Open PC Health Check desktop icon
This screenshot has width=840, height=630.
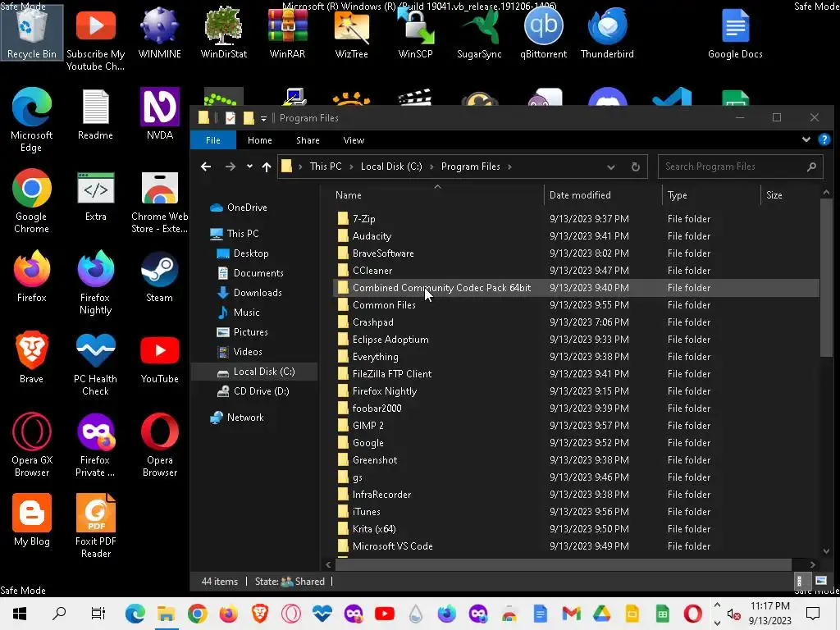click(x=95, y=363)
